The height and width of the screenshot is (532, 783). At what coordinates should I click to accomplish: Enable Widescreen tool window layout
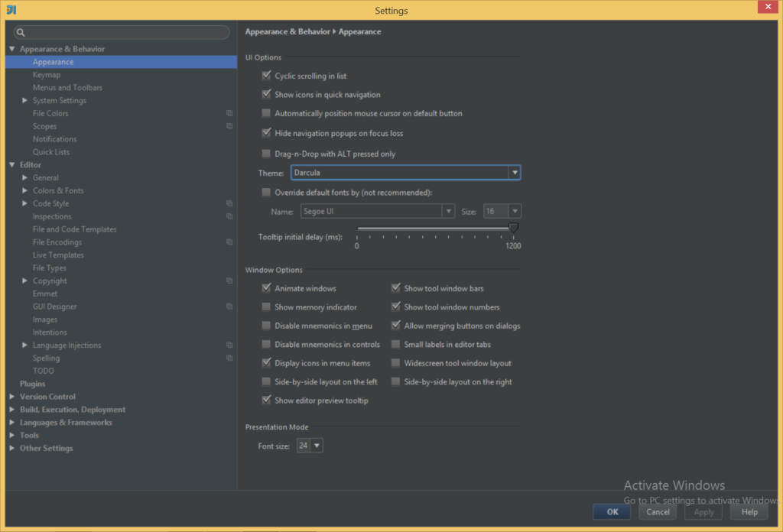pyautogui.click(x=396, y=363)
